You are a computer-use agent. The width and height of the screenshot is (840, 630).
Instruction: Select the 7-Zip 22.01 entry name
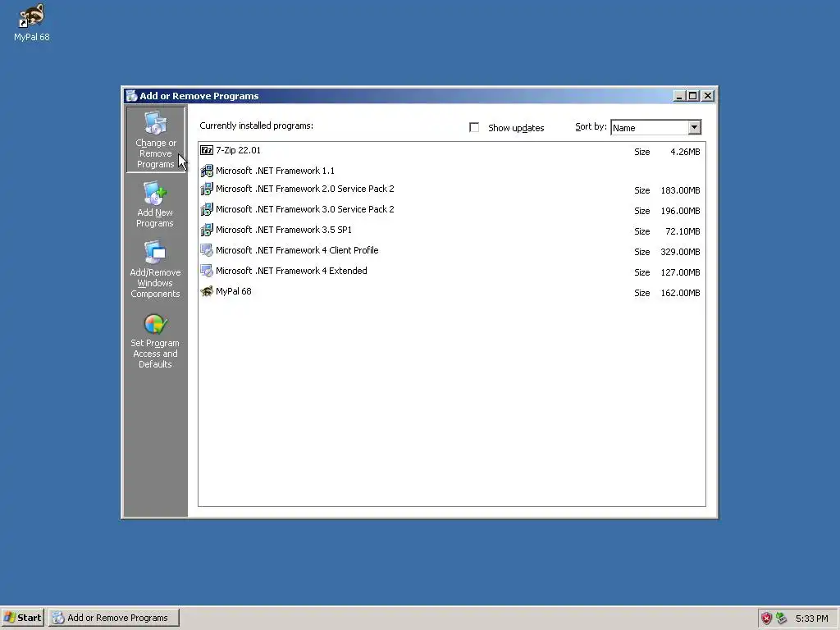238,151
